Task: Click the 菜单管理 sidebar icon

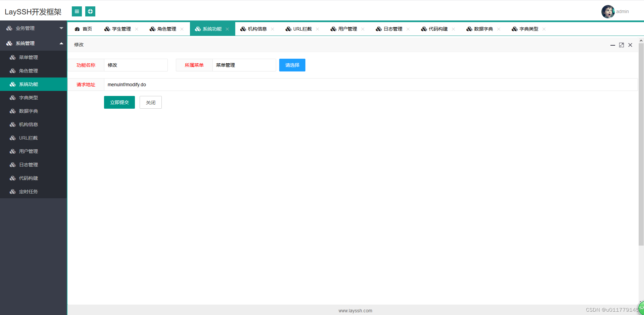Action: [12, 57]
